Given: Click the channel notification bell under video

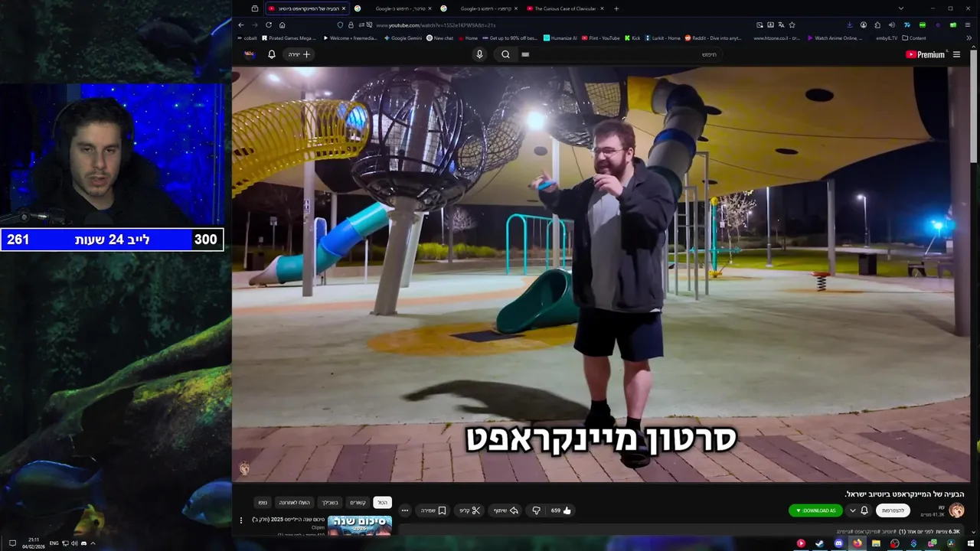Looking at the screenshot, I should pos(864,510).
